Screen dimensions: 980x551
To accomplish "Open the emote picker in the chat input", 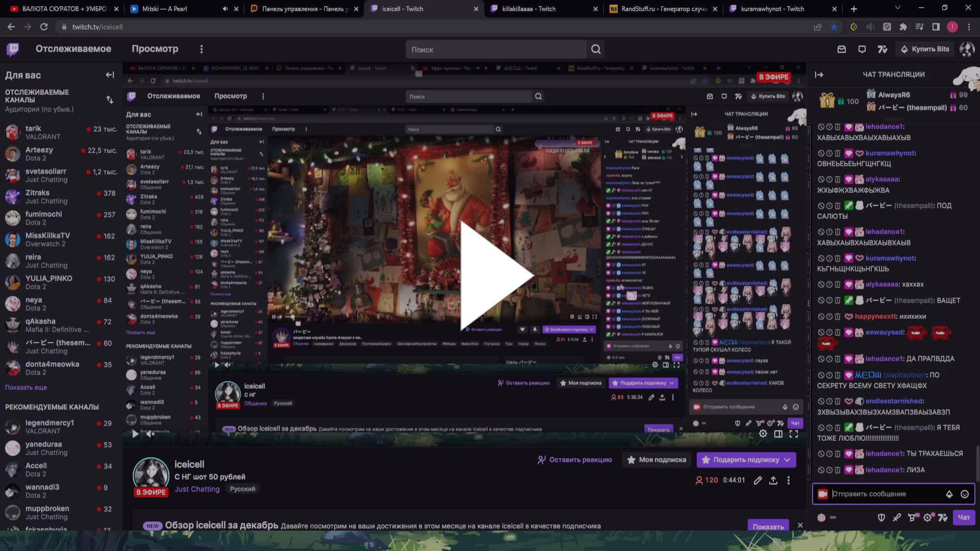I will point(965,494).
